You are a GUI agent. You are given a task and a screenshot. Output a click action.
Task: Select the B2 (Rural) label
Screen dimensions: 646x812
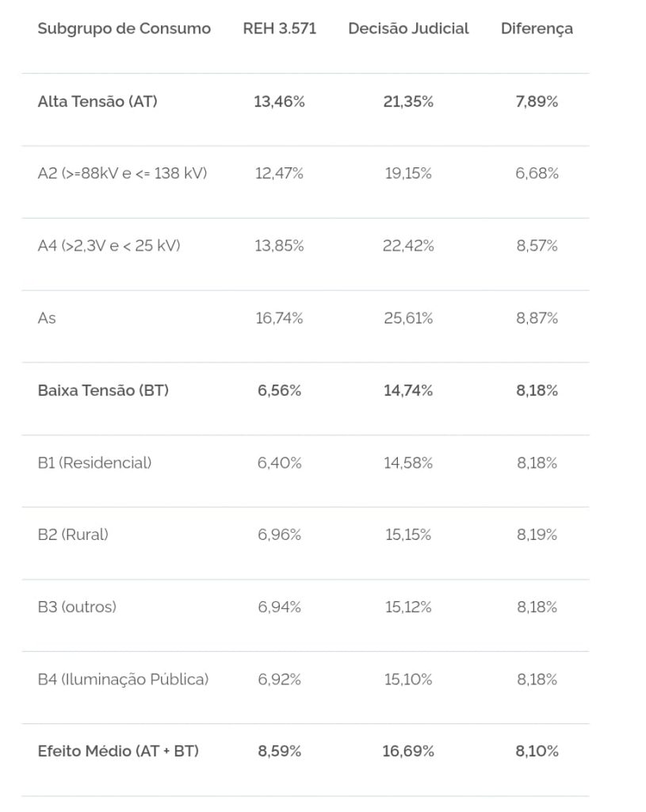coord(73,534)
